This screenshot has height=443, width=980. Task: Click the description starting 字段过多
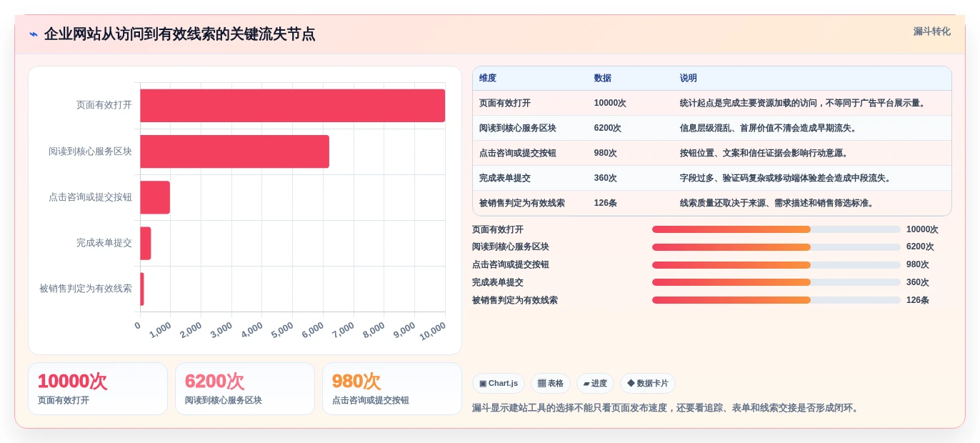(787, 178)
